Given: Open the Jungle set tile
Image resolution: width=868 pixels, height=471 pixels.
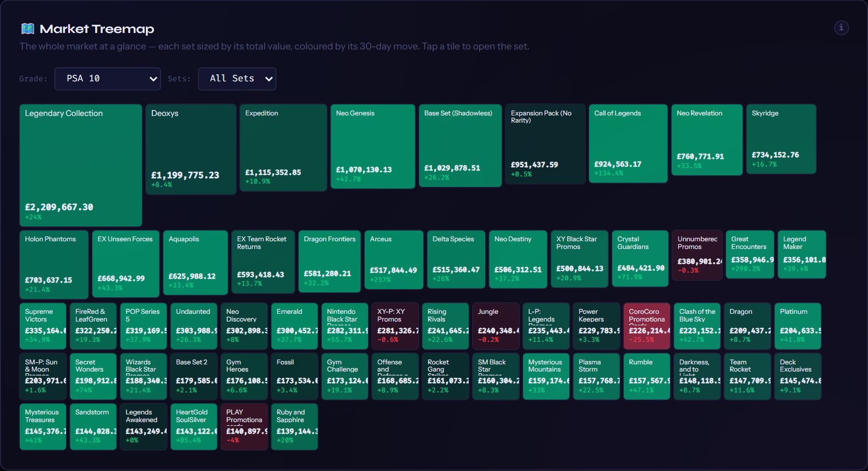Looking at the screenshot, I should (x=496, y=326).
